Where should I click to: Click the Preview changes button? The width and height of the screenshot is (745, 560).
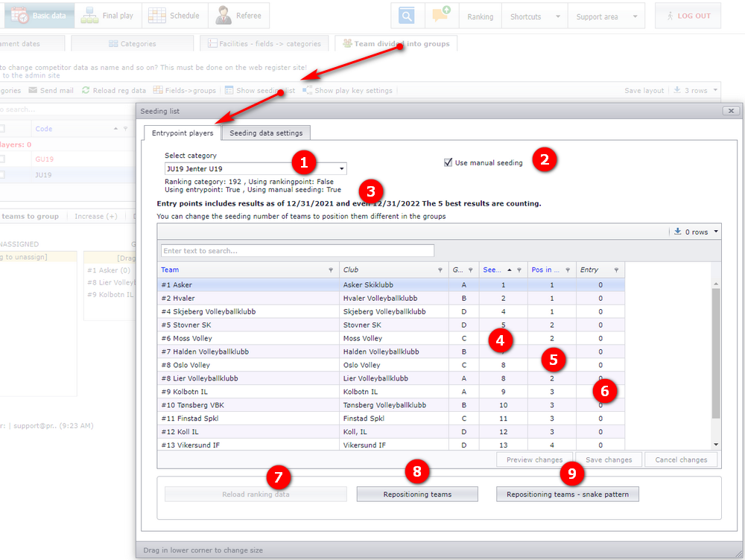point(534,459)
